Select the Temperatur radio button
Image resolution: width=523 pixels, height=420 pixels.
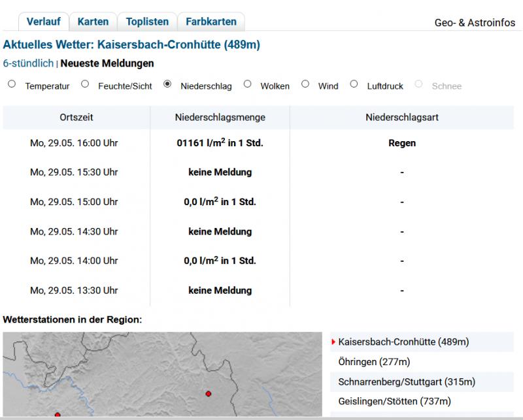pos(11,84)
